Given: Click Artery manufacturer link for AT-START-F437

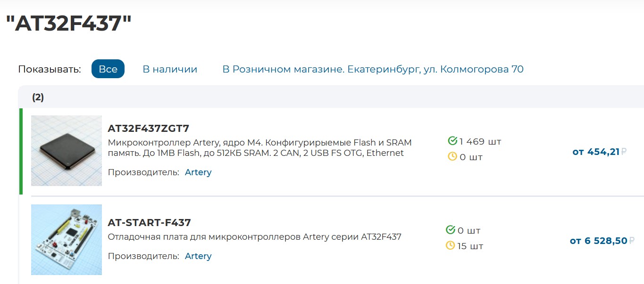Looking at the screenshot, I should click(x=198, y=256).
